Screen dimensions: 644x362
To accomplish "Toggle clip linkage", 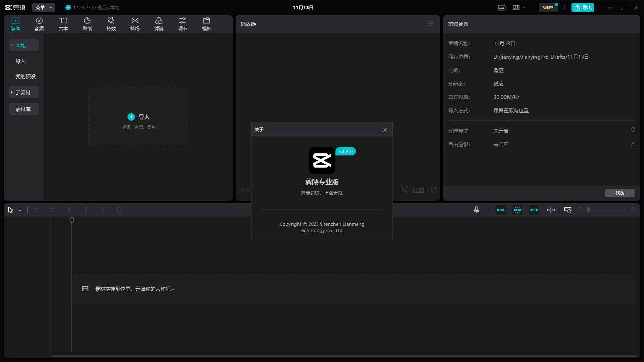I will point(534,210).
